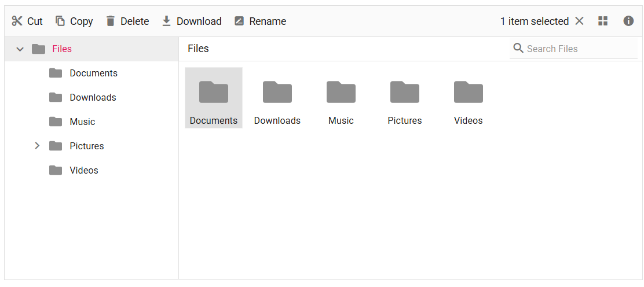Select Videos in the navigation tree
Image resolution: width=644 pixels, height=287 pixels.
(x=84, y=171)
